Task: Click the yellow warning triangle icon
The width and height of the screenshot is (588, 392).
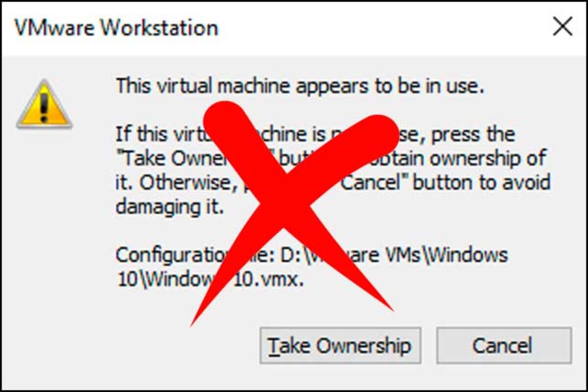Action: pyautogui.click(x=44, y=104)
